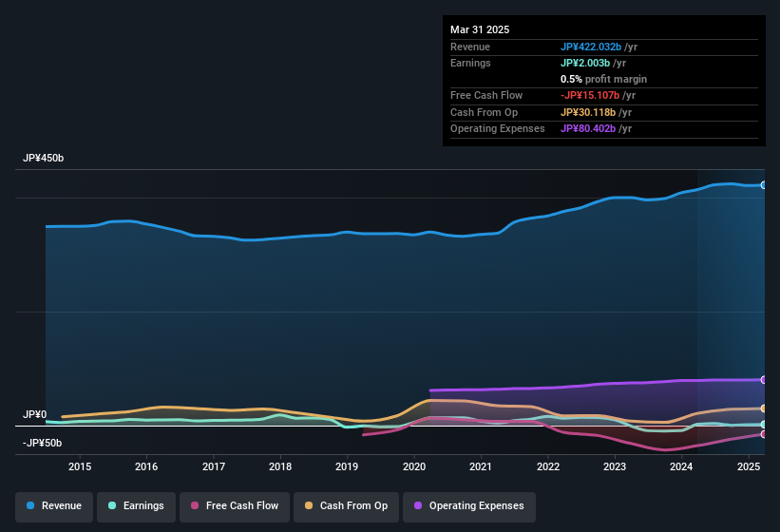Screen dimensions: 780x532
Task: Click the Earnings teal end-point marker
Action: [763, 425]
